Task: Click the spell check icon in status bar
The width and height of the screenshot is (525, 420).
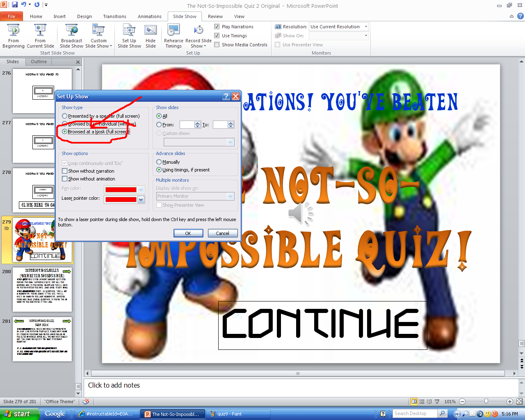Action: point(86,402)
